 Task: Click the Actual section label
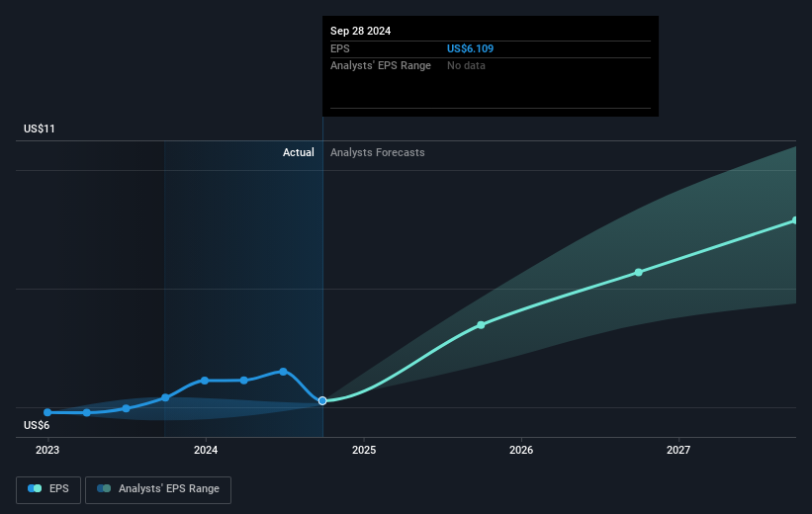click(299, 152)
